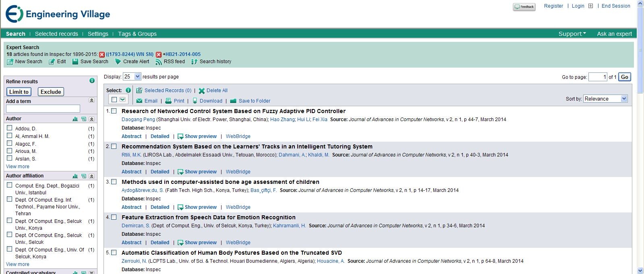Viewport: 644px width, 274px height.
Task: Open the Author affiliation bar chart icon
Action: click(x=75, y=176)
